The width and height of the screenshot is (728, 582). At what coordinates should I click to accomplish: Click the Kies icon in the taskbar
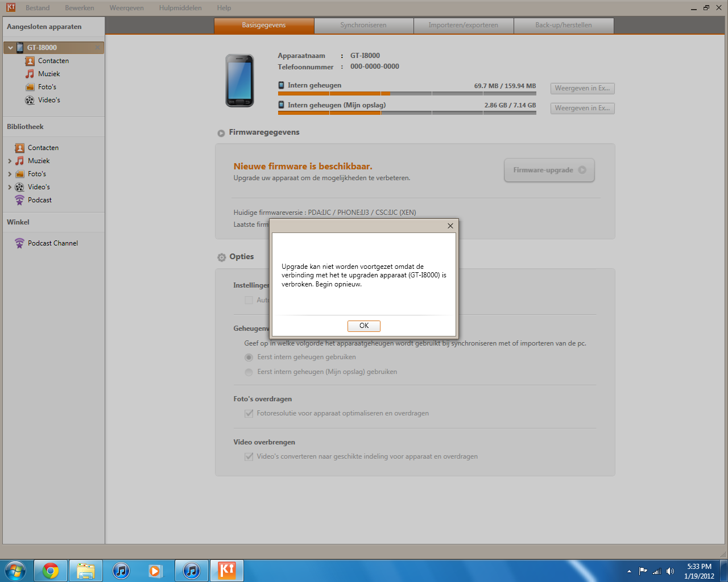[227, 571]
